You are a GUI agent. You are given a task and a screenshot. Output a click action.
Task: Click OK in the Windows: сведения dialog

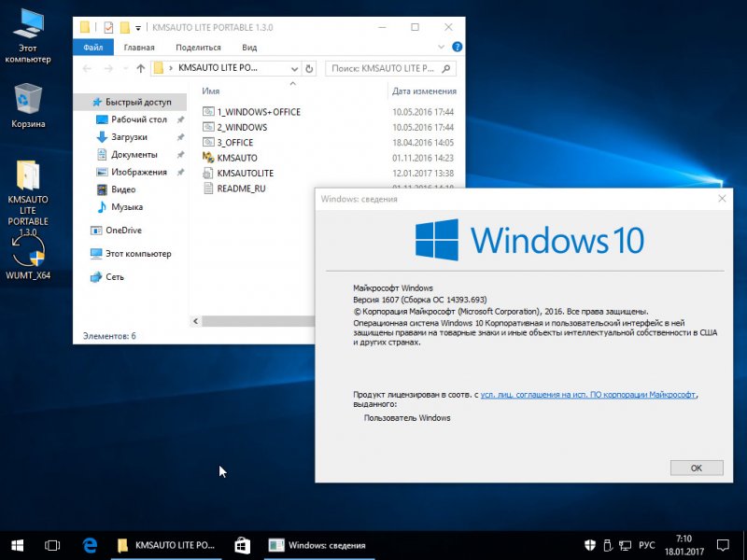click(696, 469)
